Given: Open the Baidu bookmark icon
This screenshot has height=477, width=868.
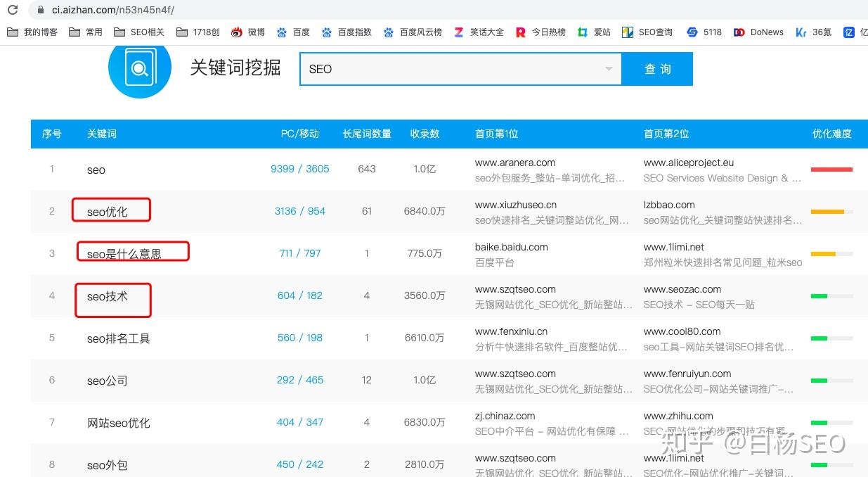Looking at the screenshot, I should pyautogui.click(x=280, y=32).
